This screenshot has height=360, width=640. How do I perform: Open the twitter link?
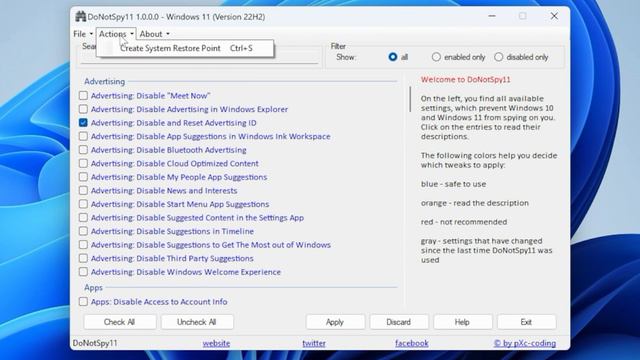click(x=314, y=343)
